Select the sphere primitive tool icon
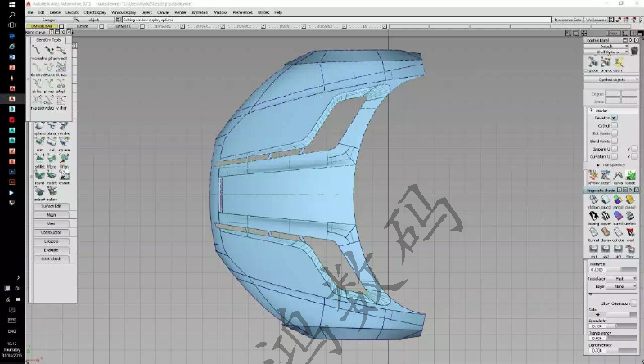The width and height of the screenshot is (644, 364). [x=39, y=128]
